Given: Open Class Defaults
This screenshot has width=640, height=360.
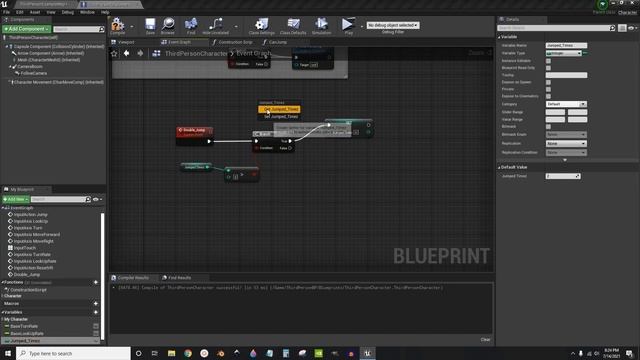Looking at the screenshot, I should point(293,26).
